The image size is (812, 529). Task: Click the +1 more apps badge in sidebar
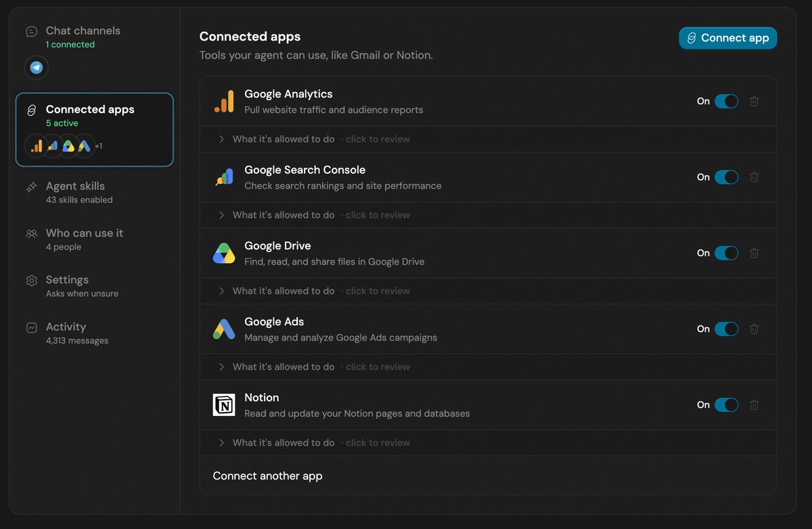click(99, 146)
